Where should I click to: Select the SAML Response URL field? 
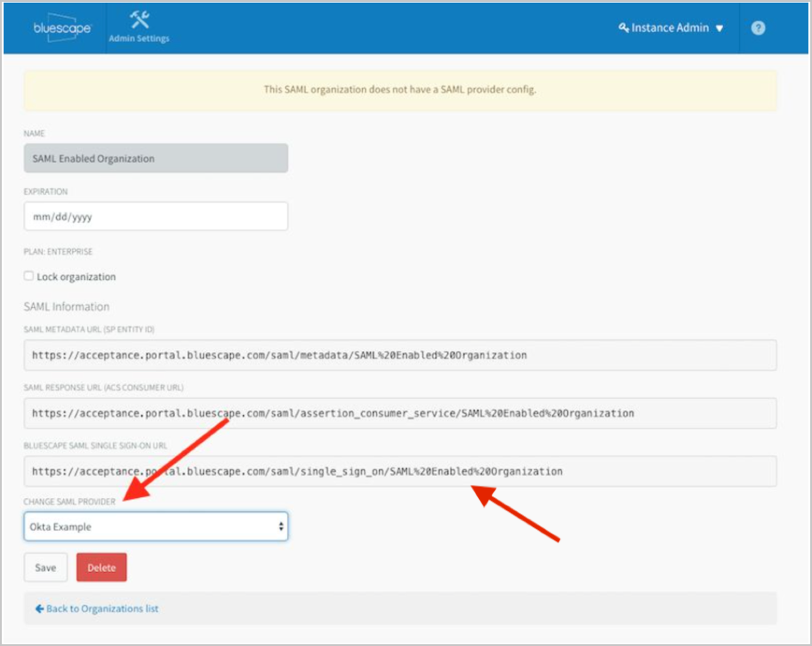tap(400, 413)
